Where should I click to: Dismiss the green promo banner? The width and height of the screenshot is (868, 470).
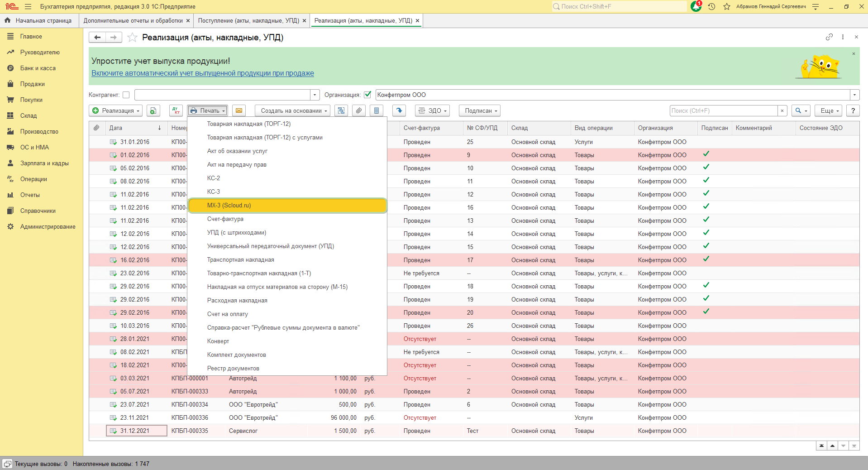(854, 54)
